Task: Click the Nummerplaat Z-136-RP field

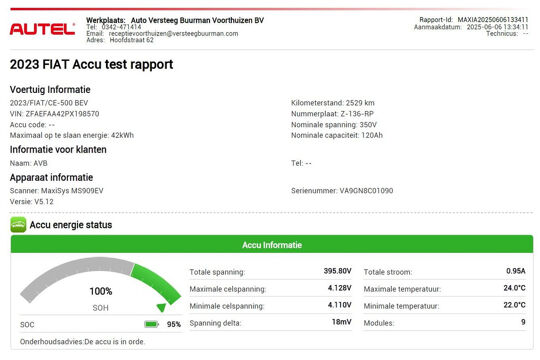Action: 332,114
